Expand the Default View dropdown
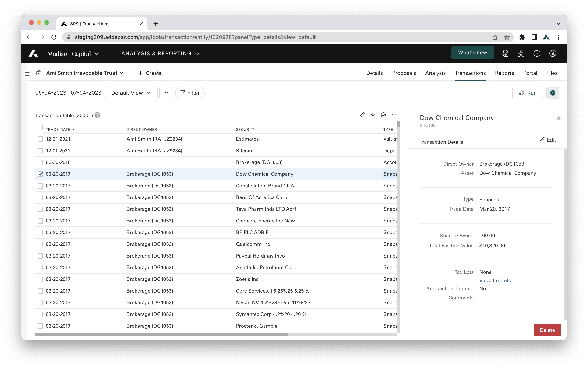The width and height of the screenshot is (588, 368). pyautogui.click(x=131, y=93)
